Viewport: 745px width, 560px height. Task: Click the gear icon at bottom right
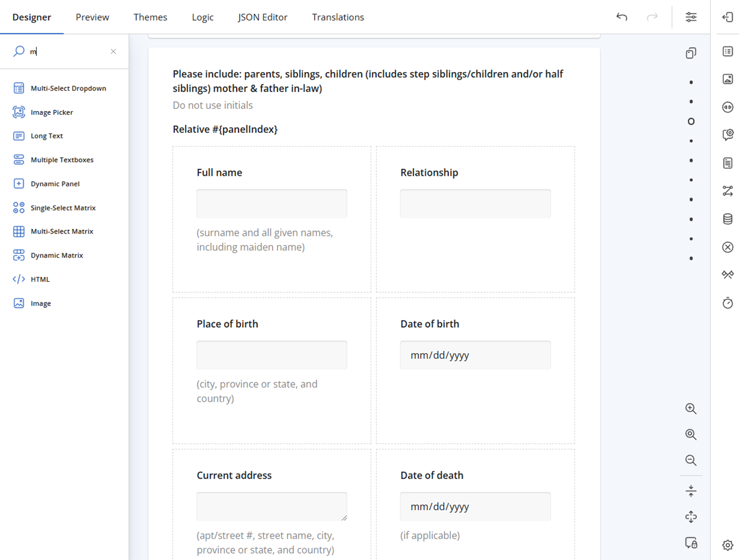pos(728,545)
